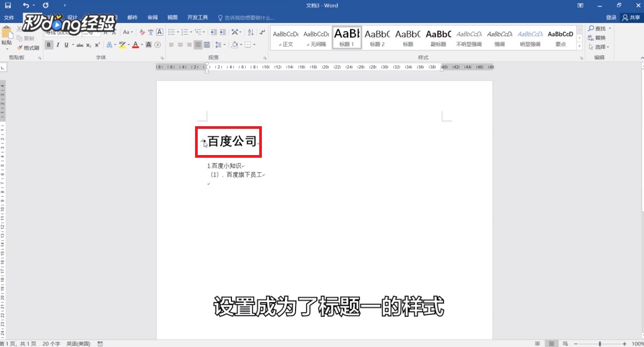Click Replace 替换
The height and width of the screenshot is (347, 644).
[597, 38]
